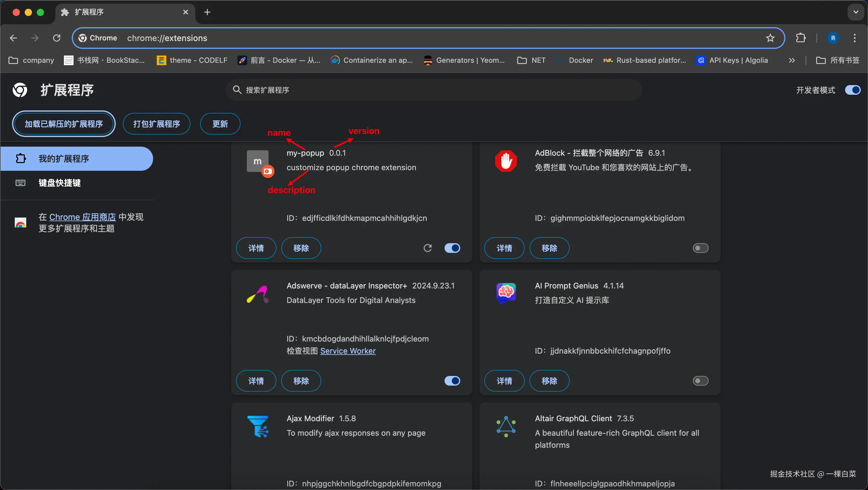Image resolution: width=868 pixels, height=490 pixels.
Task: Select Keyboard shortcuts in the sidebar
Action: pyautogui.click(x=59, y=183)
